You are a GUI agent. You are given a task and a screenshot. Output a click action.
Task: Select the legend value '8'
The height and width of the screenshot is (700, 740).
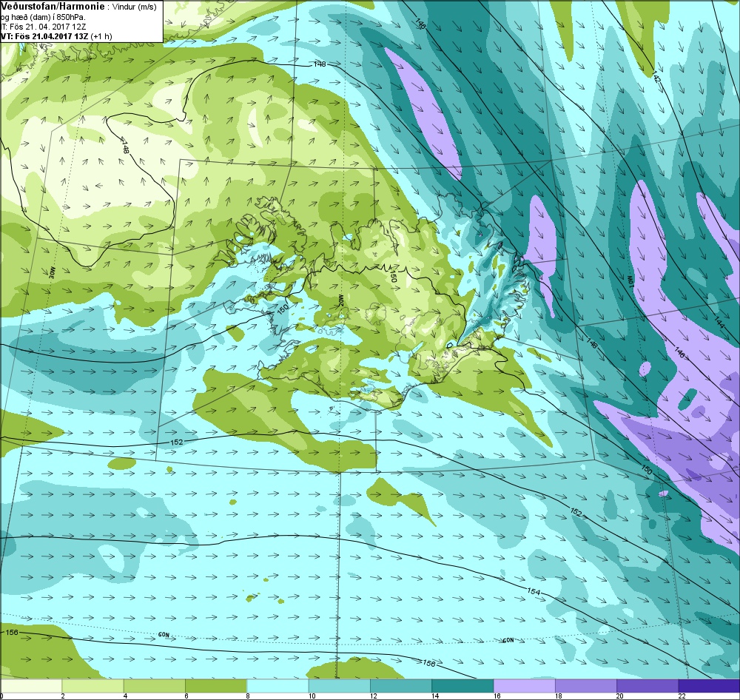[248, 696]
